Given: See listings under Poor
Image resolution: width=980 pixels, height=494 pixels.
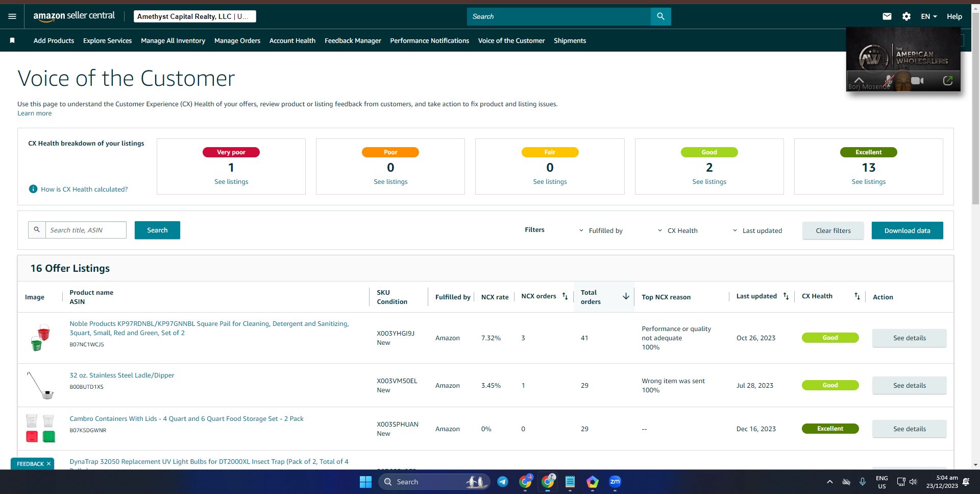Looking at the screenshot, I should (x=390, y=181).
